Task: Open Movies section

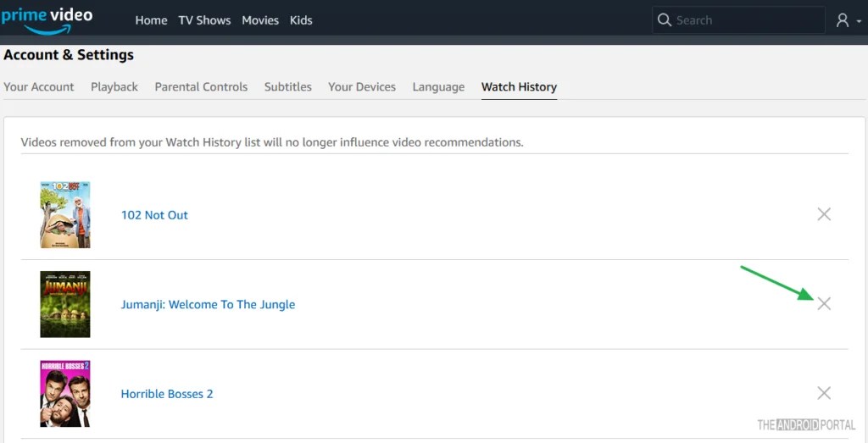Action: [x=260, y=20]
